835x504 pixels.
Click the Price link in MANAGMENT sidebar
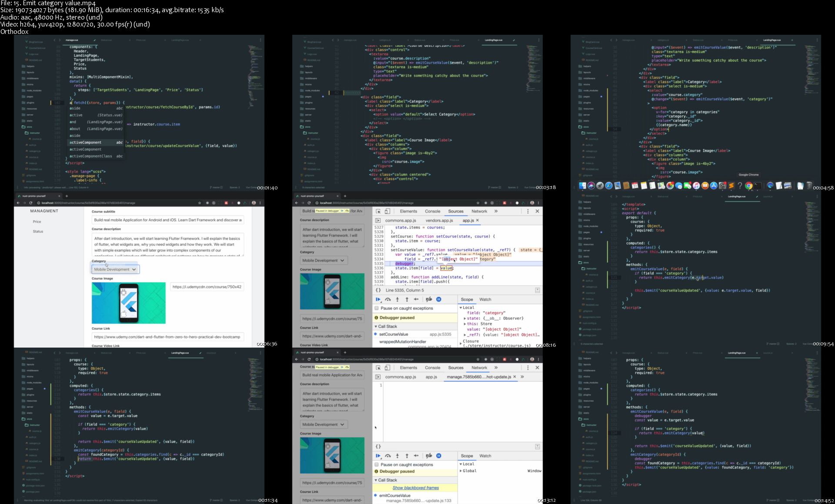(37, 222)
